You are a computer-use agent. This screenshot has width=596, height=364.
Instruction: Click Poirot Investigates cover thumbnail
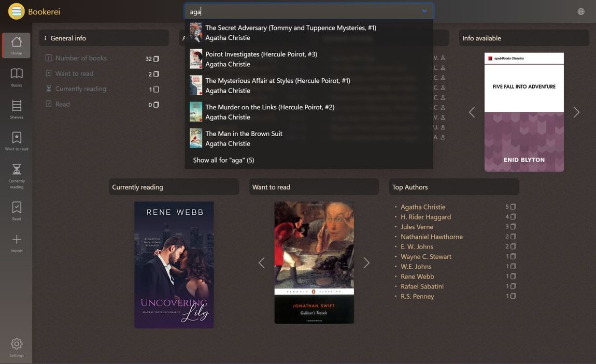pyautogui.click(x=196, y=59)
